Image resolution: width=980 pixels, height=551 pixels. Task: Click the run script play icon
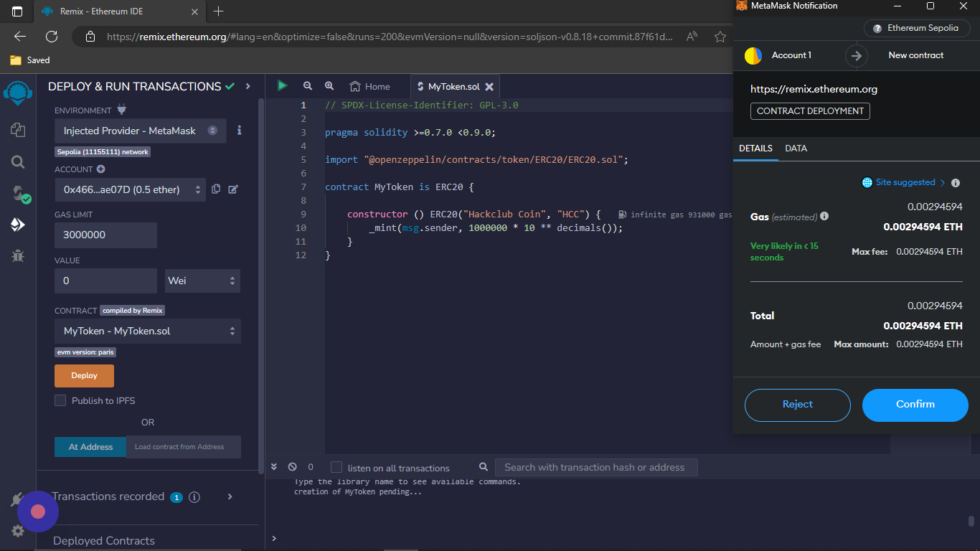point(282,86)
